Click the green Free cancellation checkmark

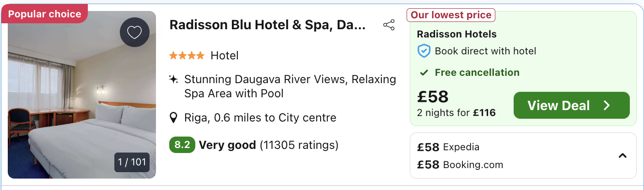click(424, 73)
